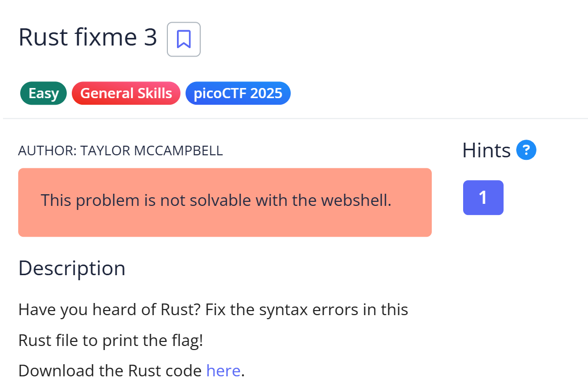Select the Easy difficulty tag
Screen dimensions: 588x390
coord(43,94)
